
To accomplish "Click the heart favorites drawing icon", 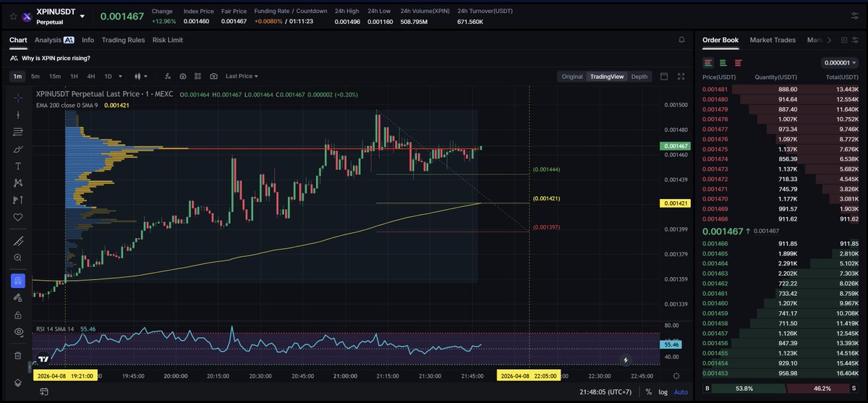I will pyautogui.click(x=18, y=217).
